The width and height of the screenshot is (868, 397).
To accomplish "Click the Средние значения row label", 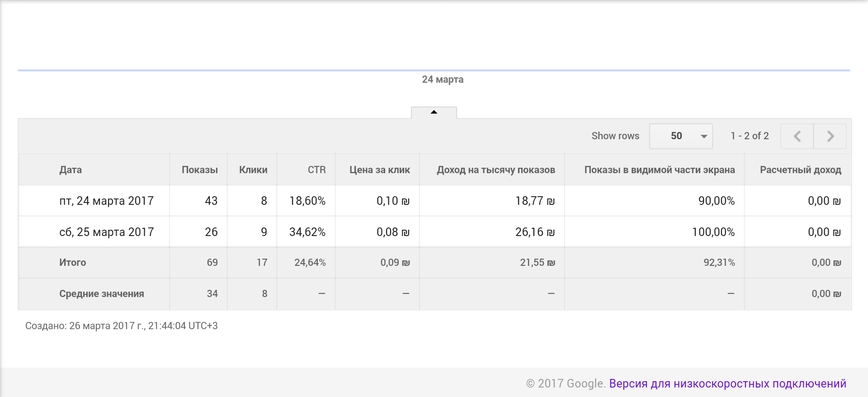I will pos(101,294).
